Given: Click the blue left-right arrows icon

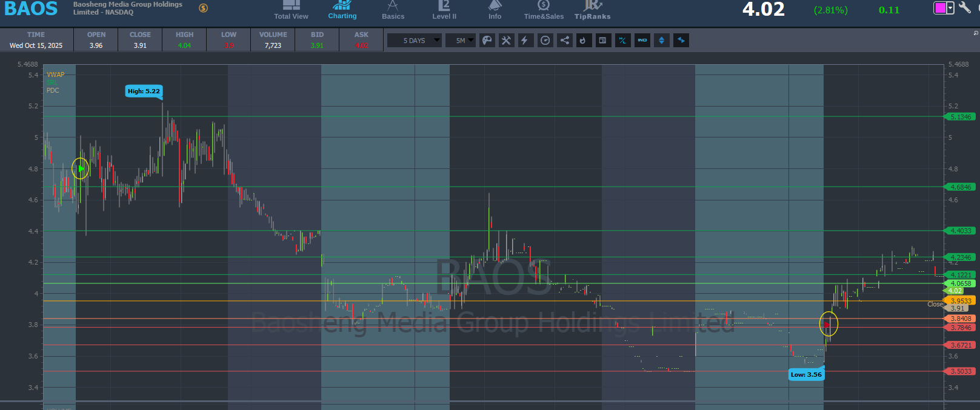Looking at the screenshot, I should click(x=681, y=41).
